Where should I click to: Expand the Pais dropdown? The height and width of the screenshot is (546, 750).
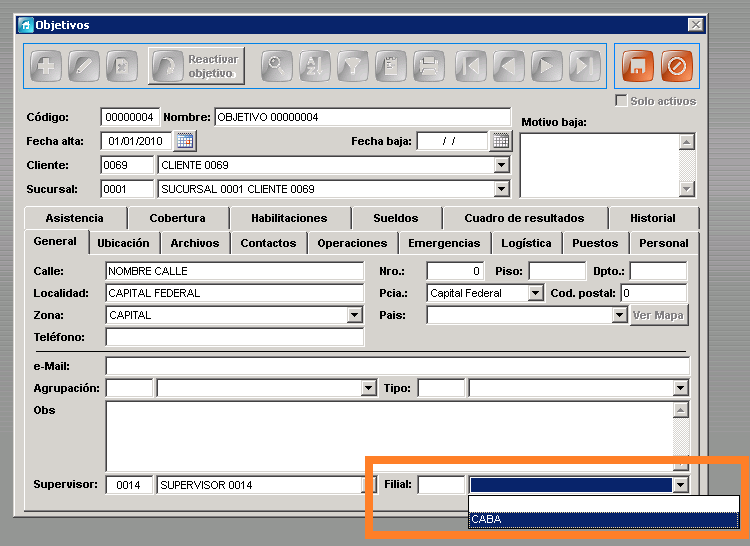(x=619, y=315)
